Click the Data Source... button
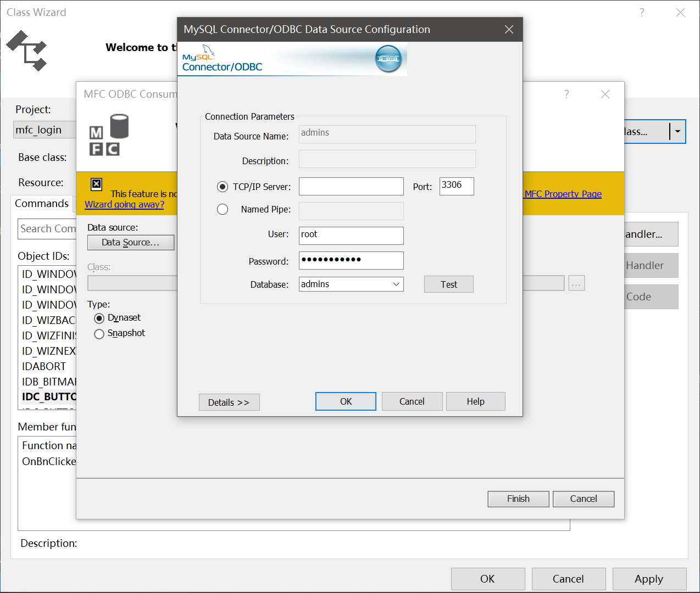700x593 pixels. pyautogui.click(x=131, y=242)
